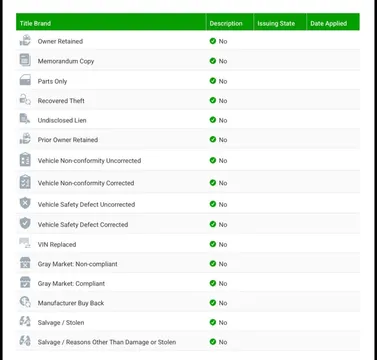377x360 pixels.
Task: Select the Memorandum Copy label
Action: pos(66,61)
